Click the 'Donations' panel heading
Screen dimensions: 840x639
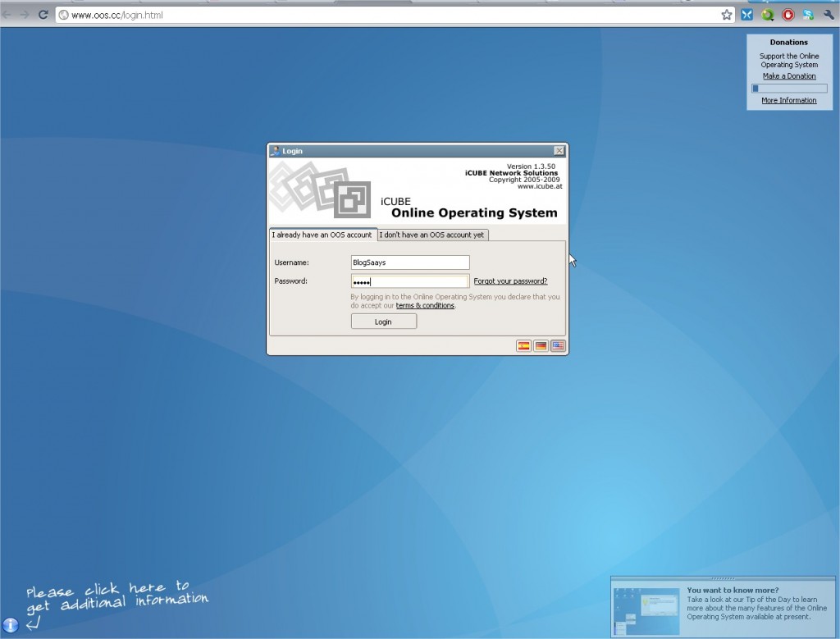pyautogui.click(x=789, y=43)
